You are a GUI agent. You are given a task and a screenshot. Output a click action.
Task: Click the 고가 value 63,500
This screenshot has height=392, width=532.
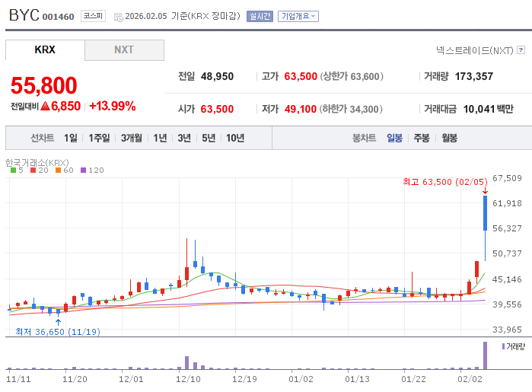pos(301,76)
